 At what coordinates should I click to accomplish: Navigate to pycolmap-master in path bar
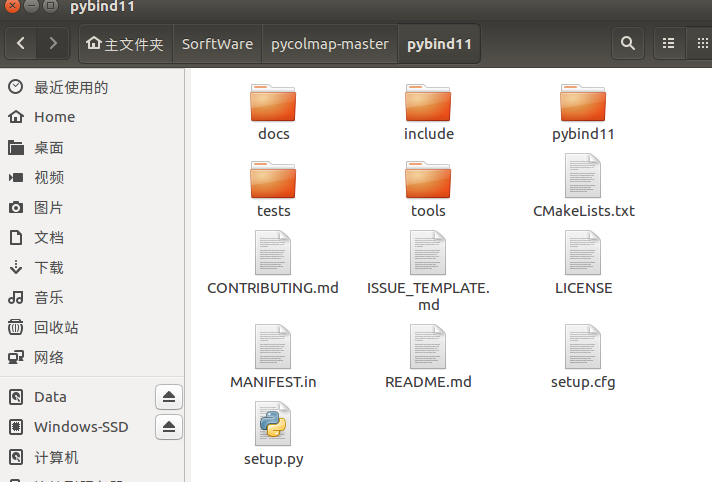point(329,44)
